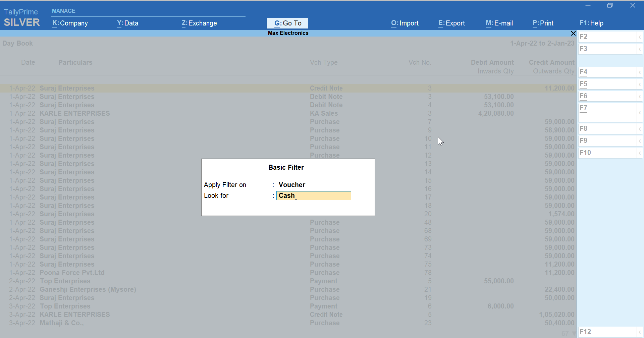Viewport: 644px width, 338px height.
Task: Select Voucher next to Apply Filter on
Action: pyautogui.click(x=291, y=184)
